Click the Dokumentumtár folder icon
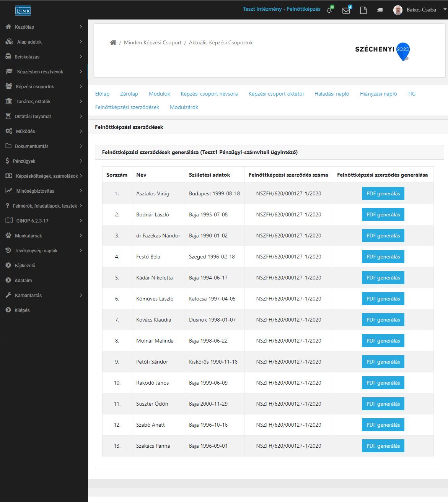Viewport: 448px width, 502px height. click(8, 146)
